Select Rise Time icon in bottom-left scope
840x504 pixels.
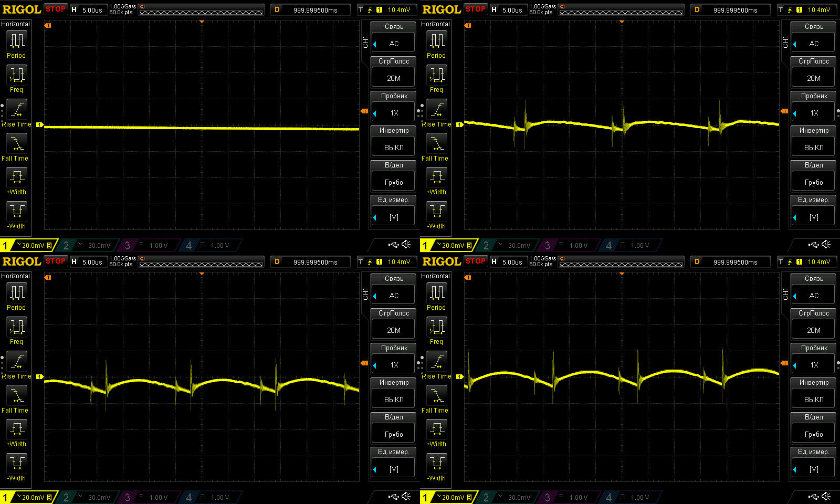tap(17, 362)
